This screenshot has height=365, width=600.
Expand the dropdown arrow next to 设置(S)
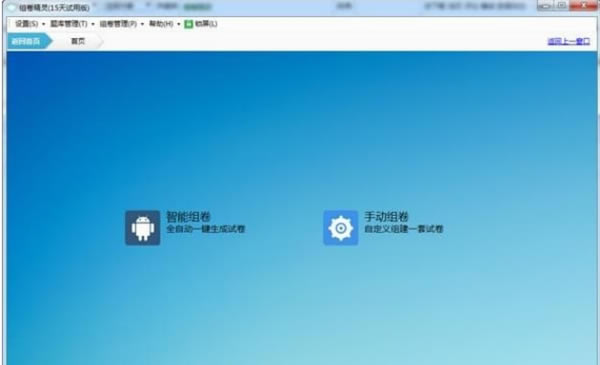pyautogui.click(x=44, y=24)
